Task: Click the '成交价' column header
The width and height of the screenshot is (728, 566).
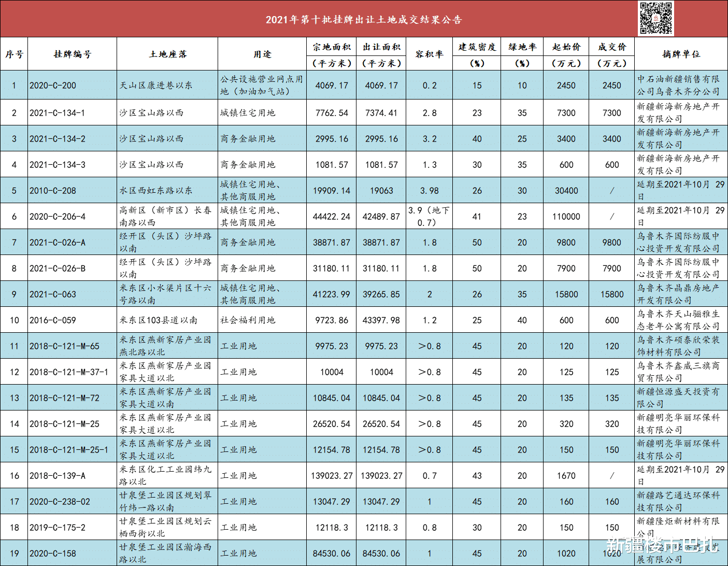Action: pos(612,47)
